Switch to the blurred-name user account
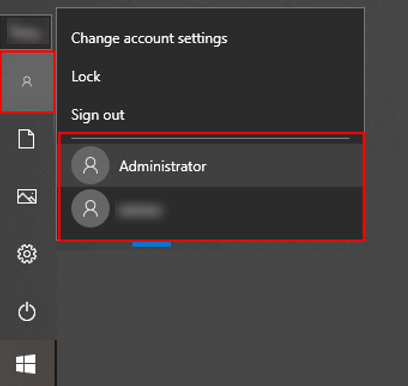This screenshot has width=408, height=386. [211, 209]
